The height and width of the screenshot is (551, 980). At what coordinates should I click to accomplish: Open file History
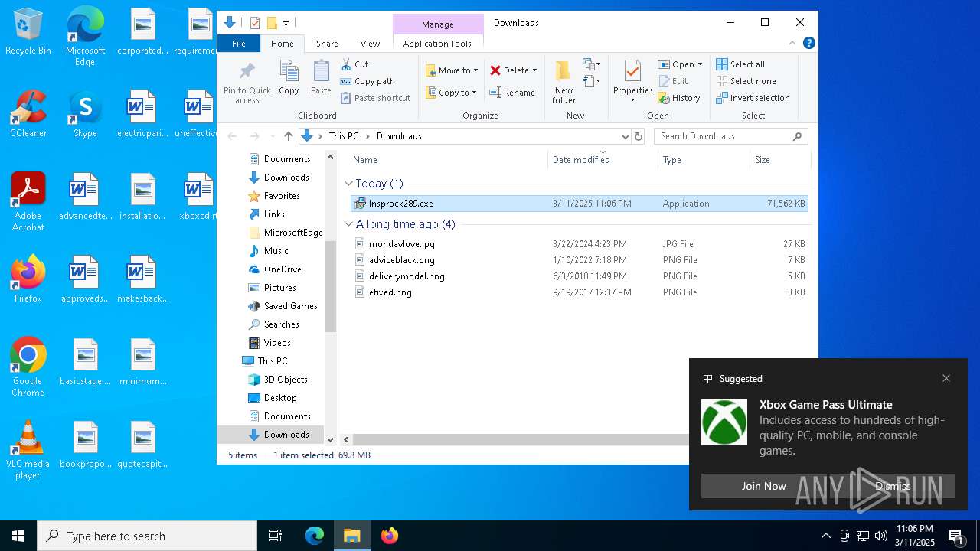click(x=679, y=98)
